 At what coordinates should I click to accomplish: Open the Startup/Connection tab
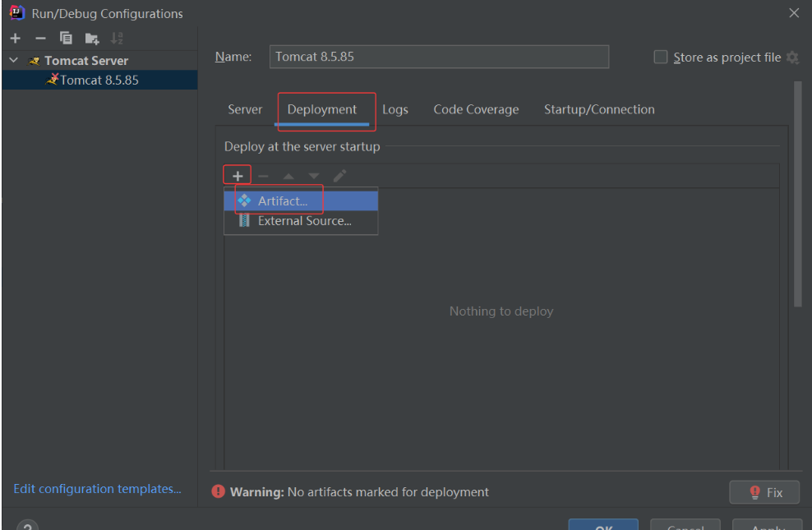tap(599, 109)
